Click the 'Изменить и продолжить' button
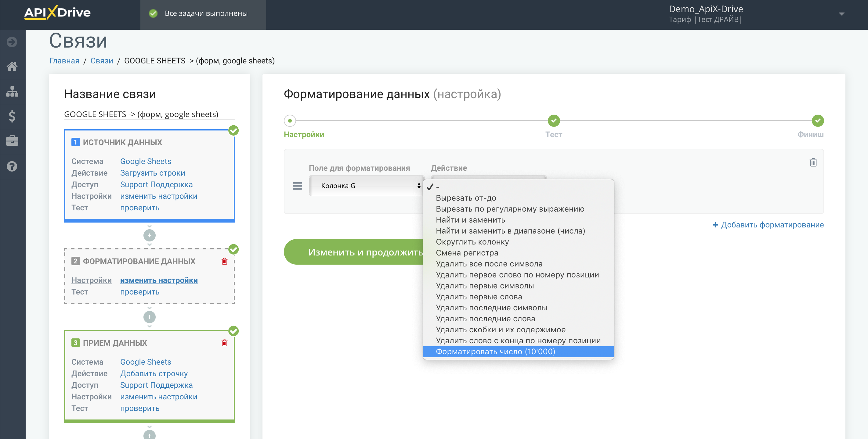Image resolution: width=868 pixels, height=439 pixels. tap(354, 252)
